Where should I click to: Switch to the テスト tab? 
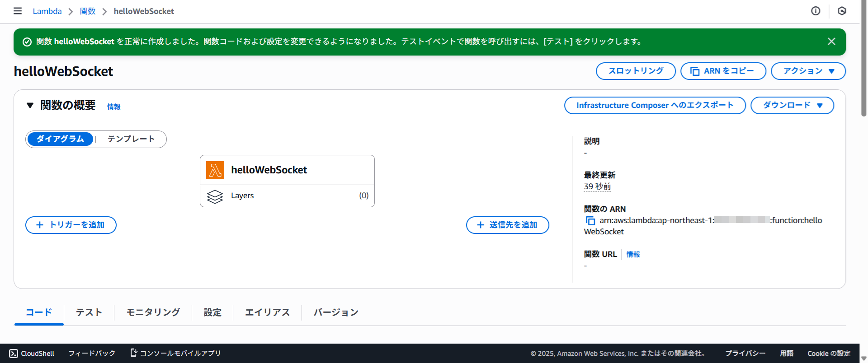(89, 312)
